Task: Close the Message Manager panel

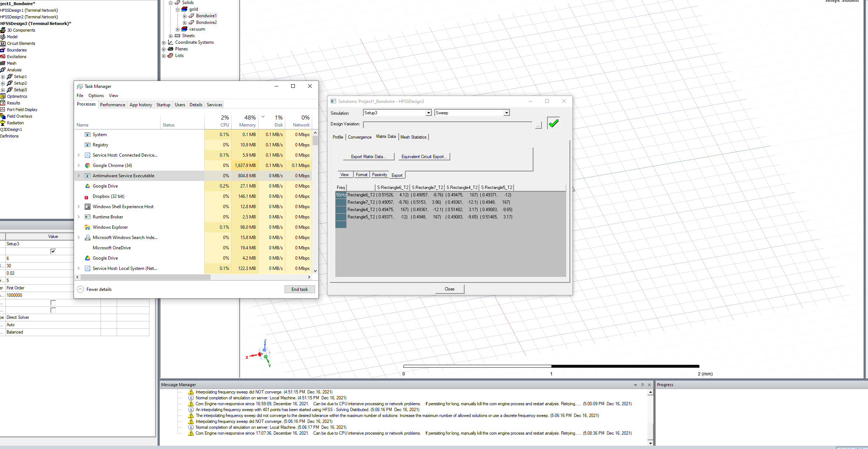Action: point(649,385)
